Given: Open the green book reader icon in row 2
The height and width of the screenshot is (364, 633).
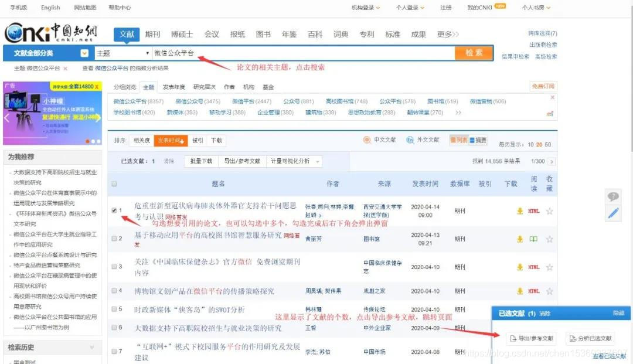Looking at the screenshot, I should 533,239.
